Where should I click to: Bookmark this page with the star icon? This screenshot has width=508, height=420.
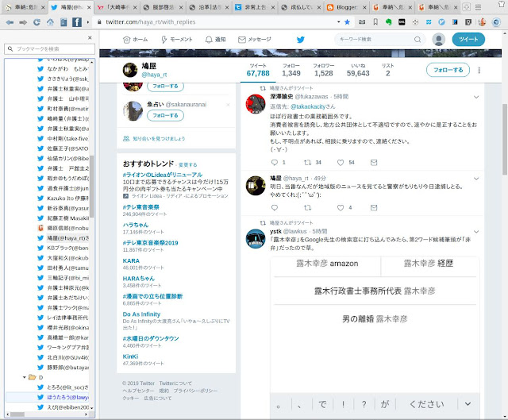pos(347,22)
